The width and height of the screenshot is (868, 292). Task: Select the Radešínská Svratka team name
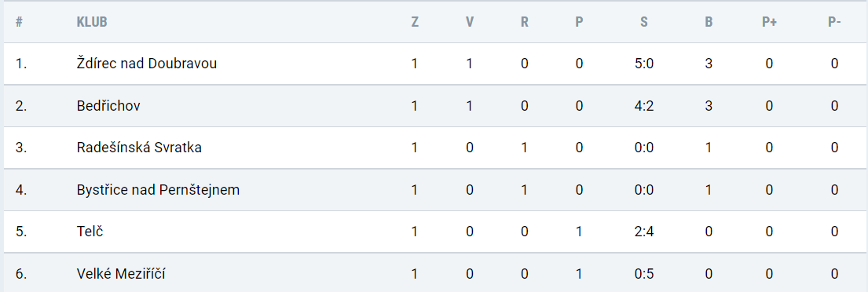pyautogui.click(x=139, y=148)
